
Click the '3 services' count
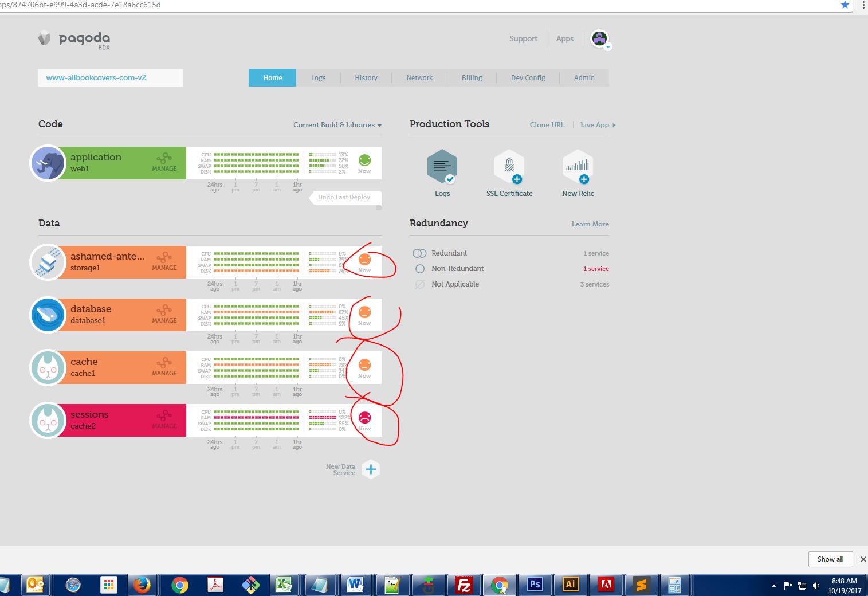click(594, 284)
